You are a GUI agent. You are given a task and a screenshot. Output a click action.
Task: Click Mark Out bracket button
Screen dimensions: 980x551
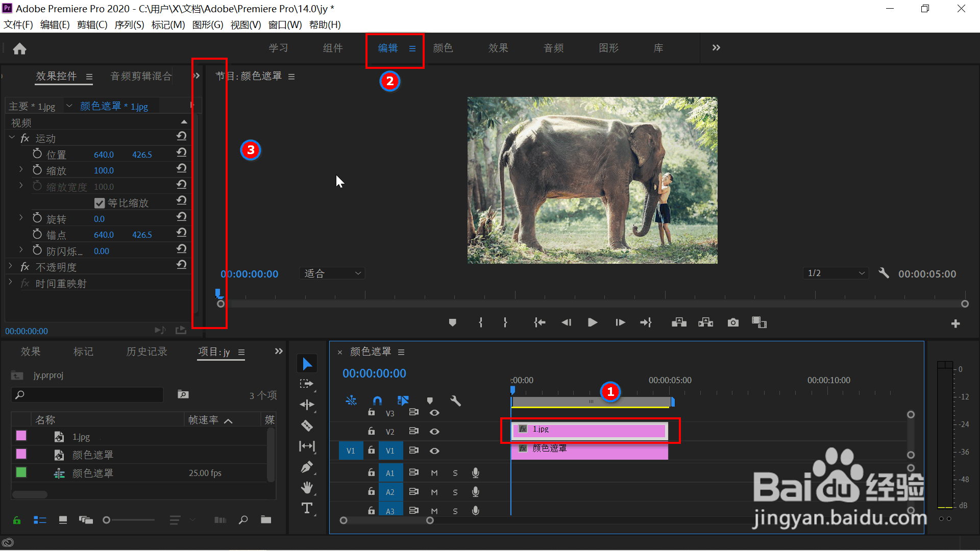[505, 322]
